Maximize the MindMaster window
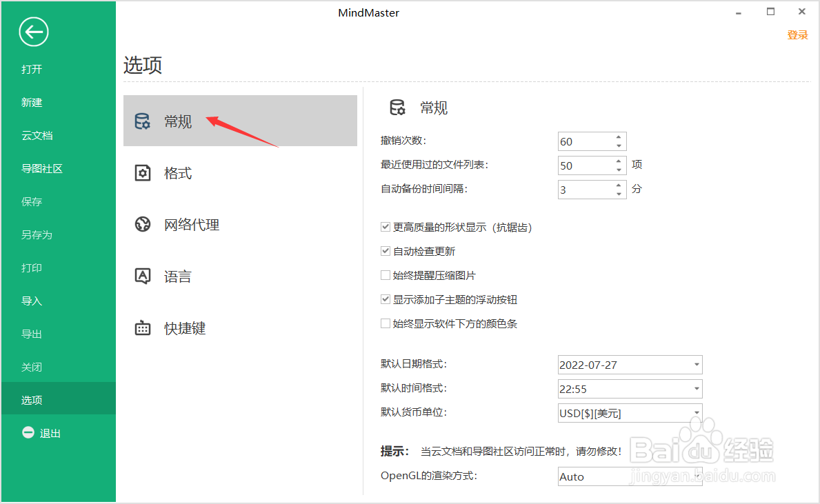 coord(770,12)
